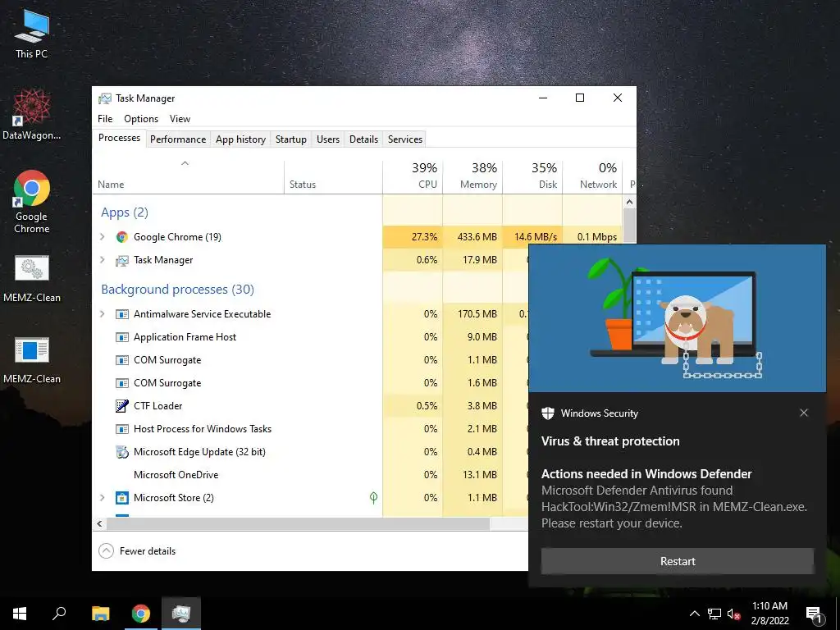Open the Action Center notifications icon
Screen dimensions: 840x630
tap(814, 614)
